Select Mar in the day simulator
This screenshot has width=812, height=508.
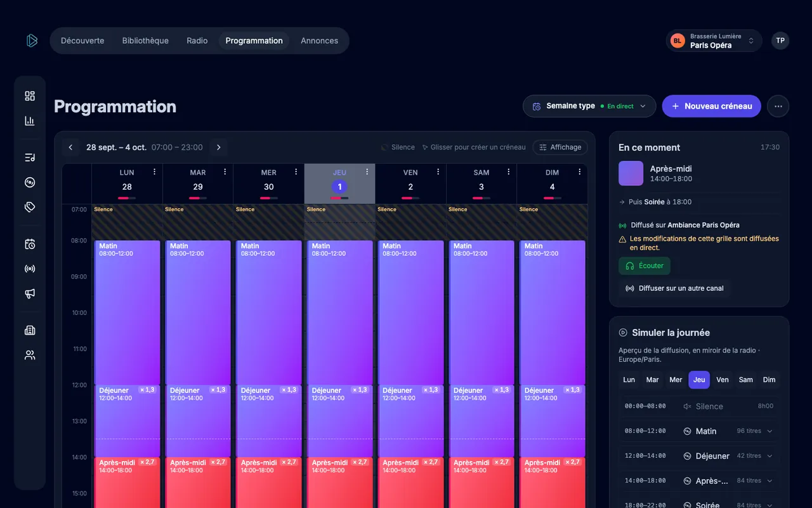(652, 380)
